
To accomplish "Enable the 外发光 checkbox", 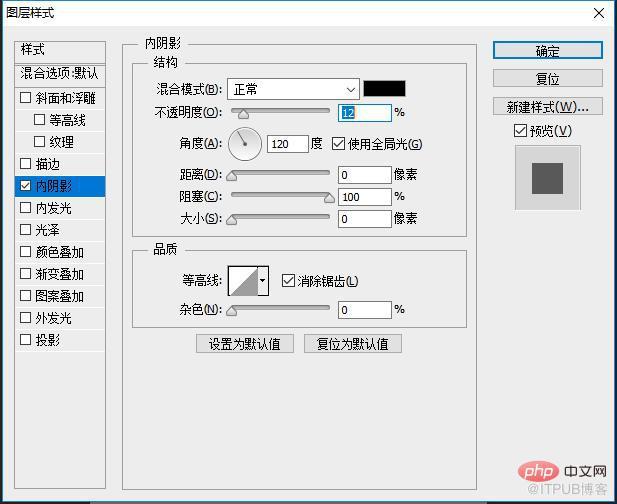I will tap(25, 318).
